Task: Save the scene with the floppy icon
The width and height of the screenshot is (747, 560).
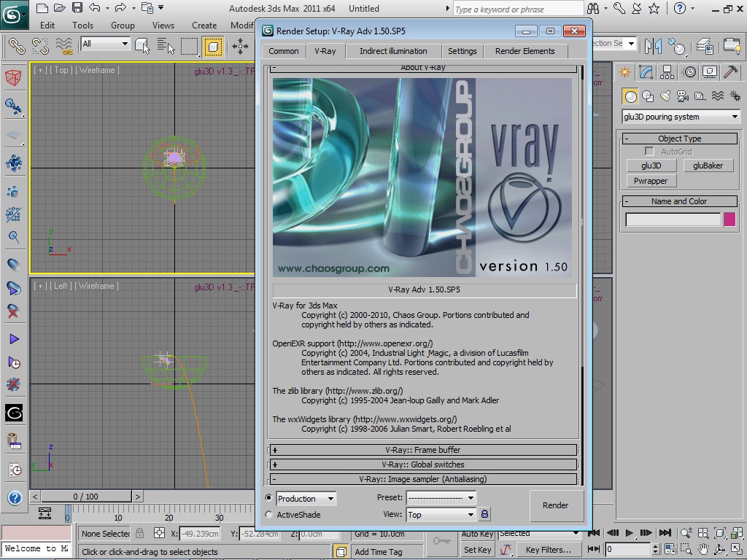Action: point(77,7)
